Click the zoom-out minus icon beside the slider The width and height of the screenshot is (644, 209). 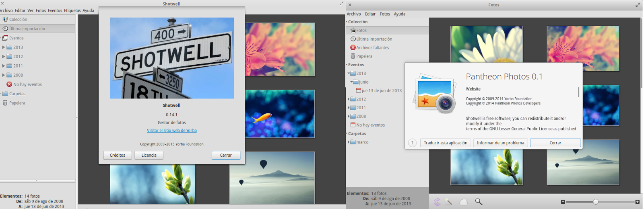click(563, 202)
